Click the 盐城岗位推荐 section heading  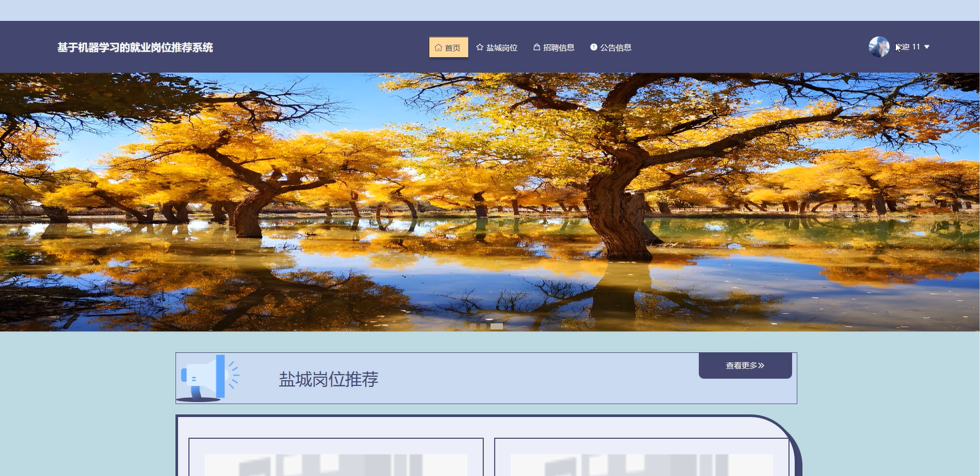click(328, 379)
